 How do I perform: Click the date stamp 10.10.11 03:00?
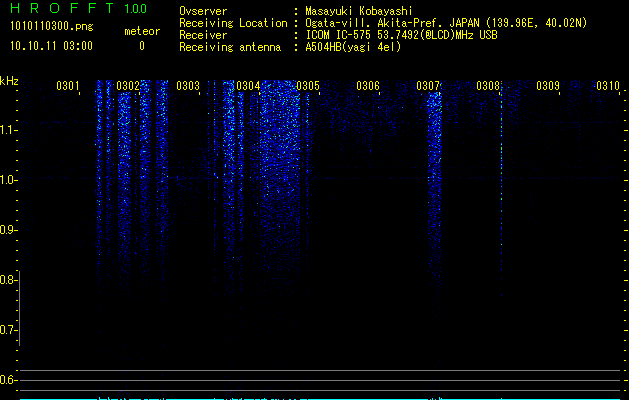tap(51, 46)
